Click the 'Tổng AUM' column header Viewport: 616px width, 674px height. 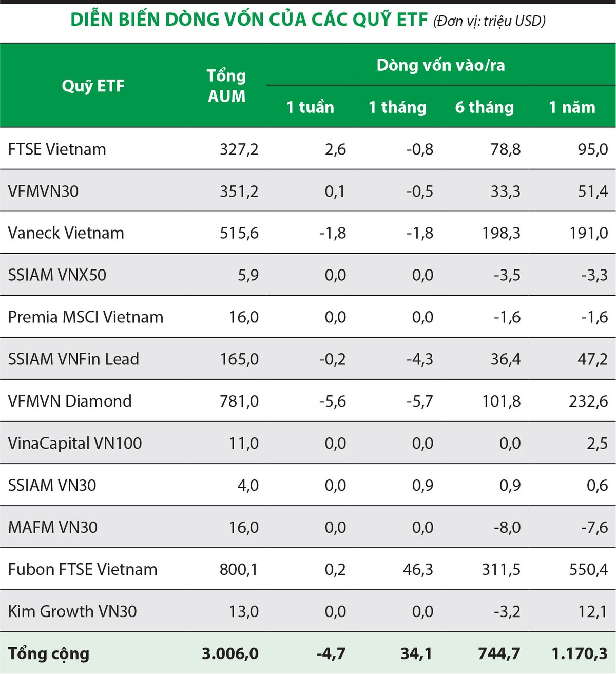coord(226,86)
